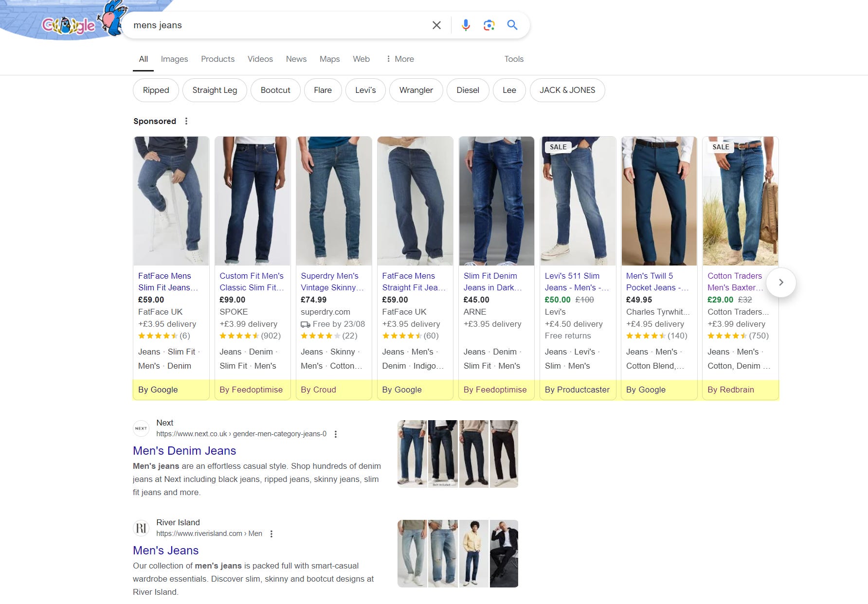Open the first Next jeans thumbnail image

pyautogui.click(x=412, y=454)
